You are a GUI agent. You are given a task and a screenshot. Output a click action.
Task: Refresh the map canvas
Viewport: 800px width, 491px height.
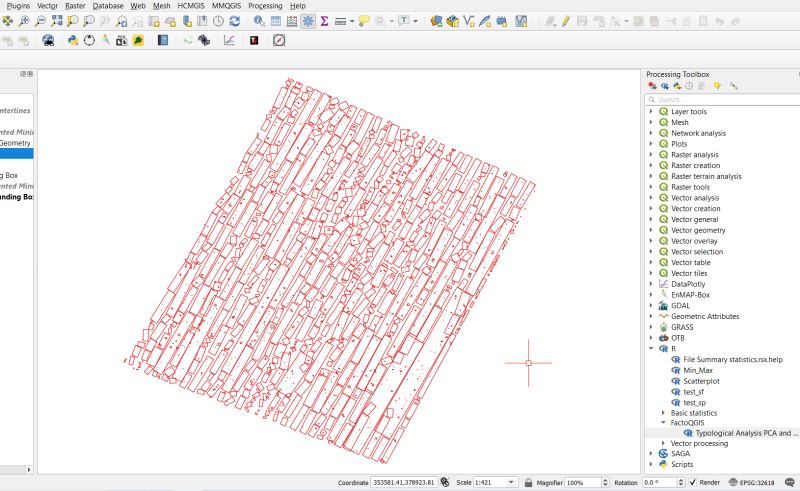point(235,21)
